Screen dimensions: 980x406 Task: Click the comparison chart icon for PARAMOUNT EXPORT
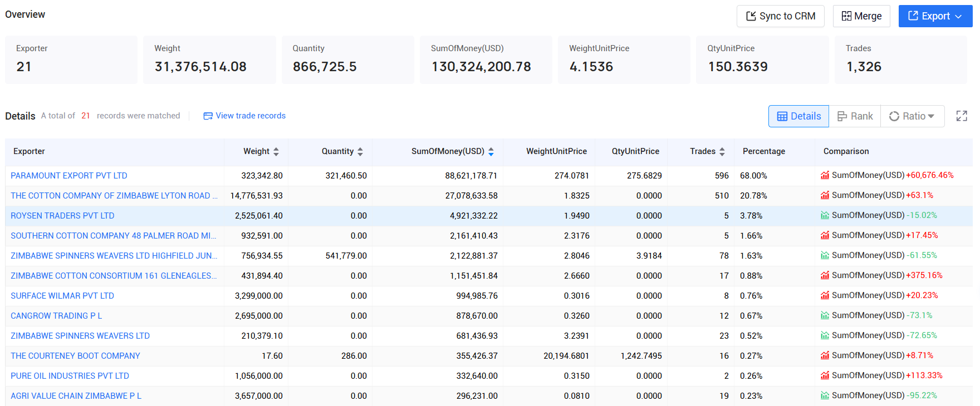825,175
